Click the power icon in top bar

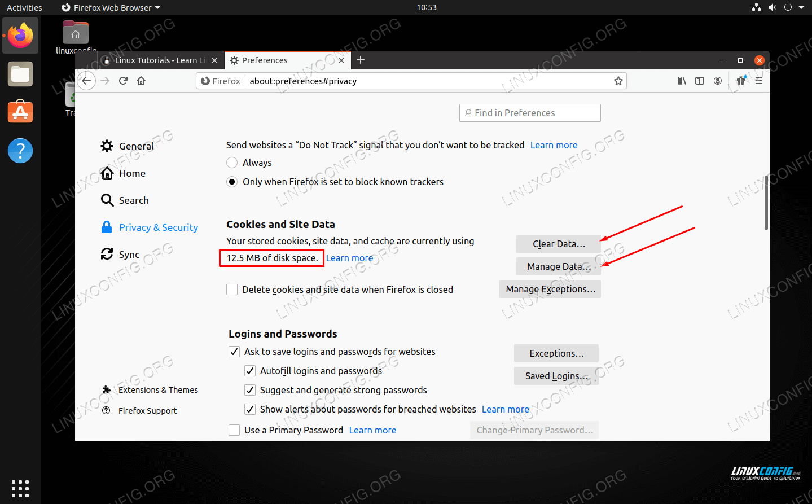point(788,7)
